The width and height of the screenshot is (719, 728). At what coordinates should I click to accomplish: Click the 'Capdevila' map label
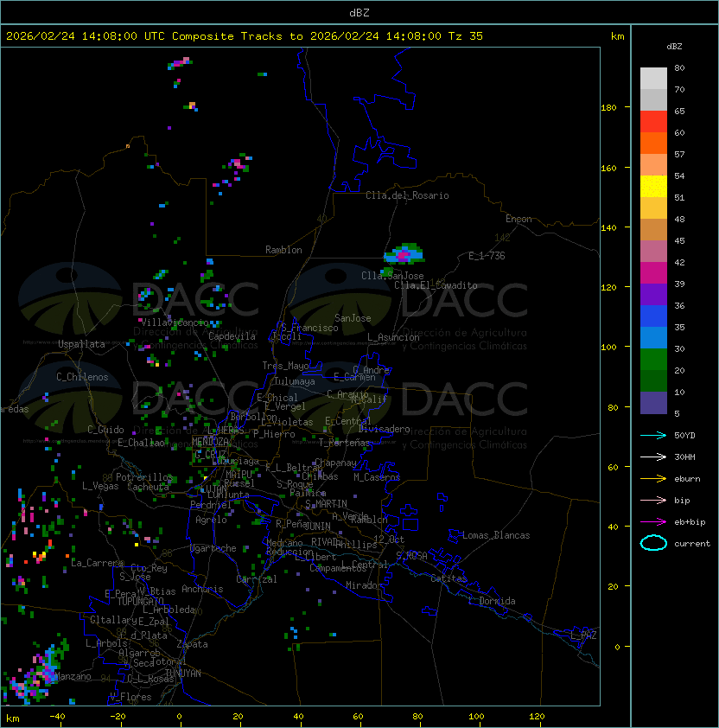(x=232, y=336)
